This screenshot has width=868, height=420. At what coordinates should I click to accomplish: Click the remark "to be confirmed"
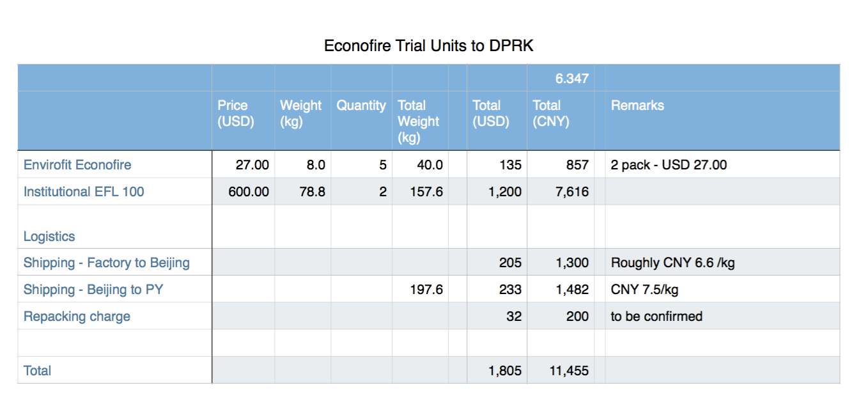click(x=657, y=316)
